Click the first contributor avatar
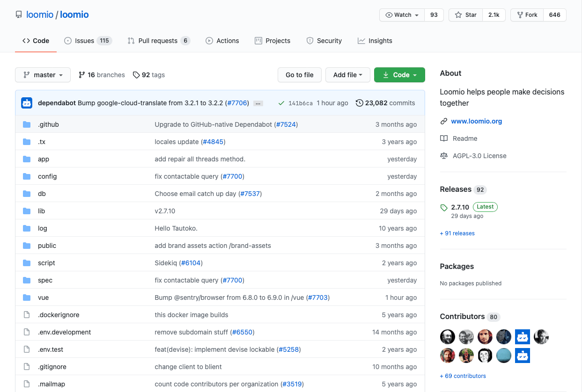This screenshot has width=582, height=392. 448,337
